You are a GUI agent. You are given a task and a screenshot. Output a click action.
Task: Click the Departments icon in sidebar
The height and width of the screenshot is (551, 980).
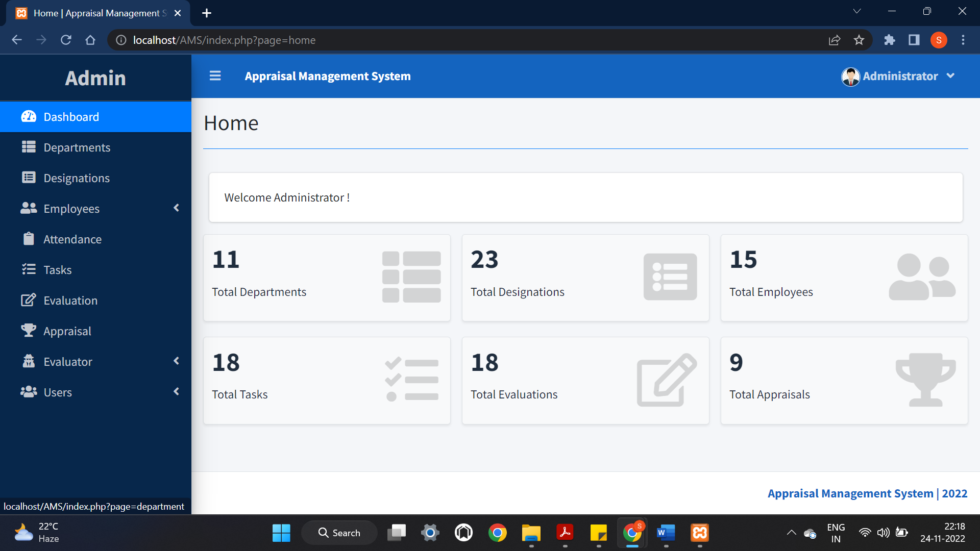point(28,147)
